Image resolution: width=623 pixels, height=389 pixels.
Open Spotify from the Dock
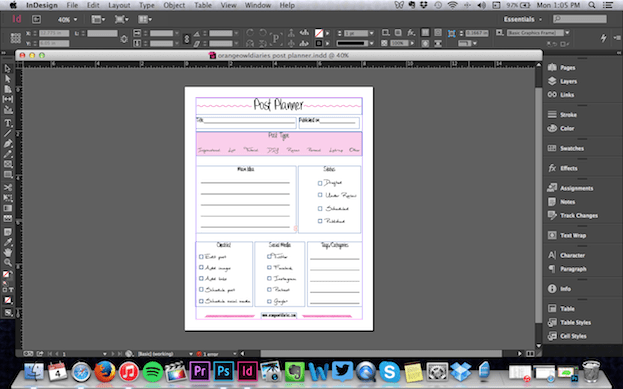coord(153,372)
